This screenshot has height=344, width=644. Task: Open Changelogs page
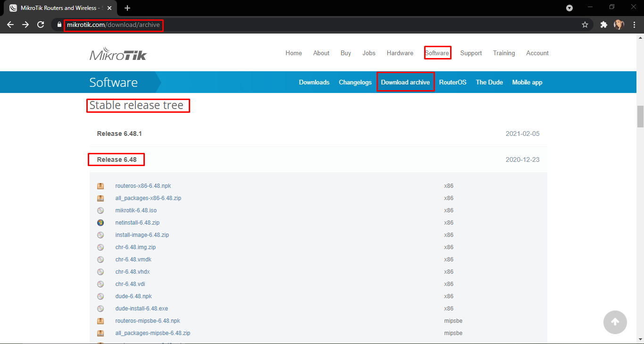[x=355, y=82]
